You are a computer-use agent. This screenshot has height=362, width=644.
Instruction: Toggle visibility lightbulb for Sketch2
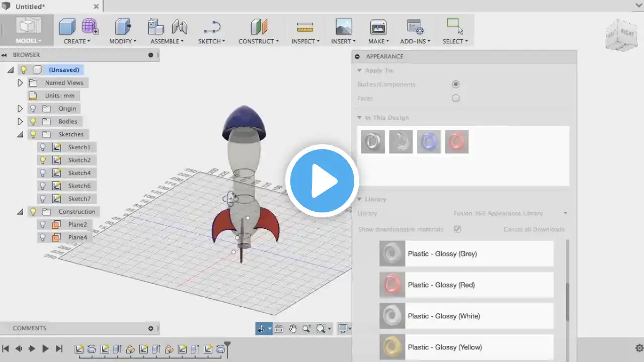point(43,160)
